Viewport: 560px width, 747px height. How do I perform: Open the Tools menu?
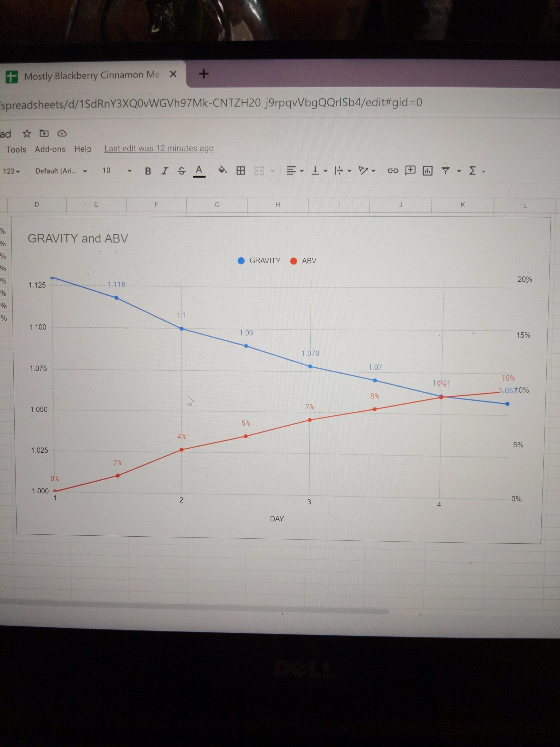pos(16,149)
